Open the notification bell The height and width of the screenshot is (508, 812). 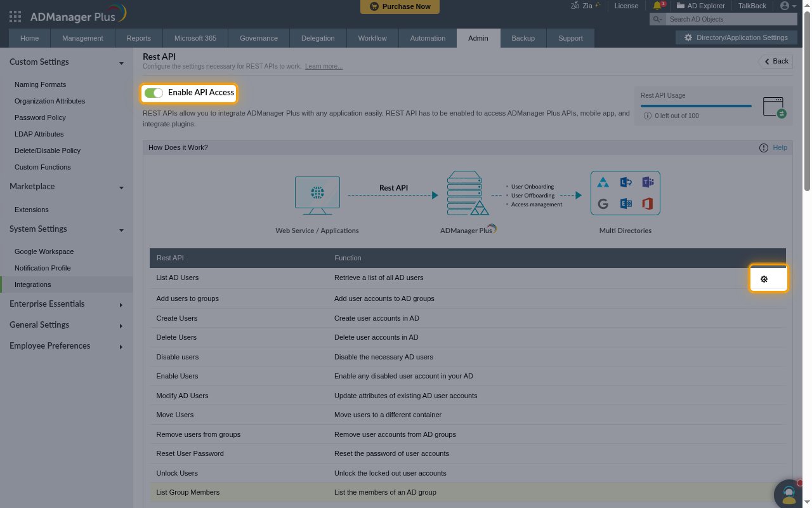pos(657,6)
